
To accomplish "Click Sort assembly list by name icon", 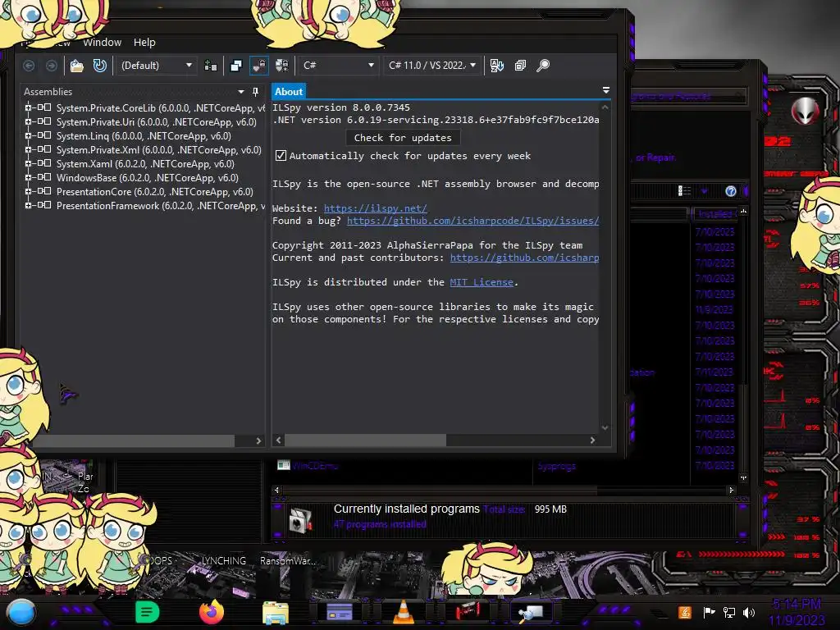I will [496, 66].
